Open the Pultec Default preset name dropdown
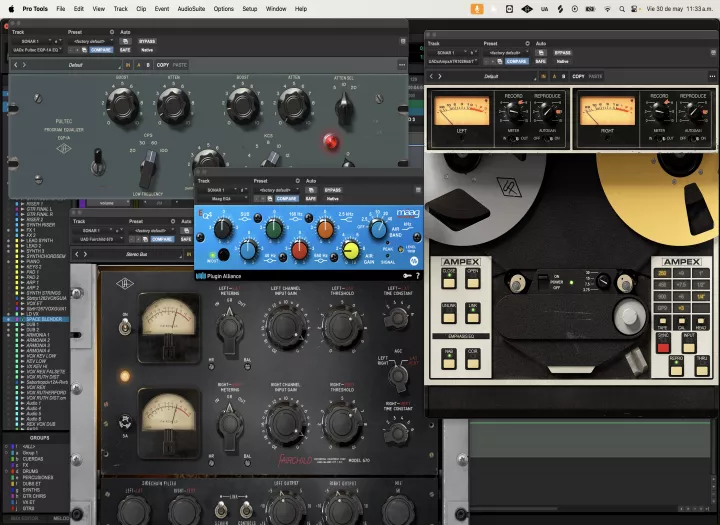This screenshot has width=720, height=525. click(77, 65)
